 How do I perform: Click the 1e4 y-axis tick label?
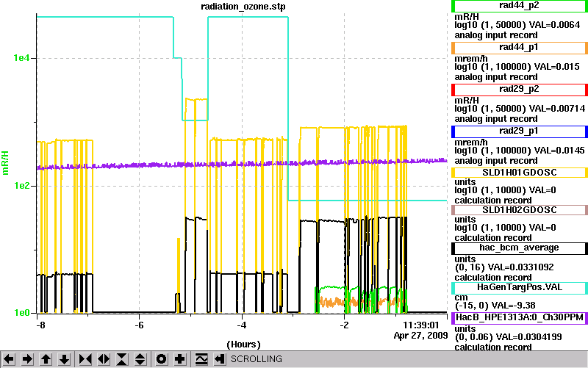pos(21,58)
